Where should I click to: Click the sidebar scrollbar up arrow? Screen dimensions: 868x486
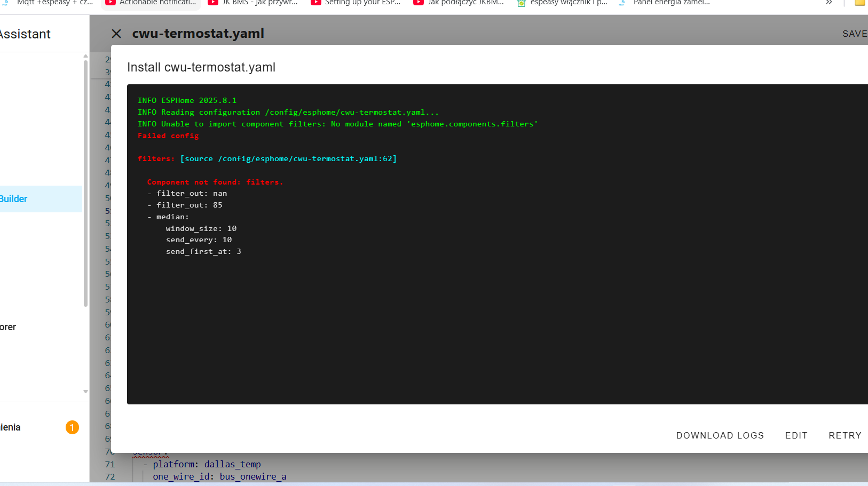point(85,56)
